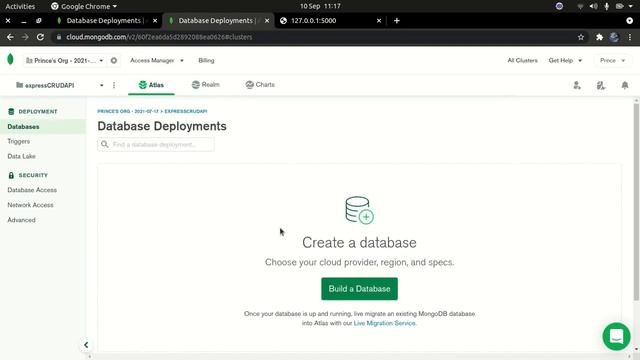Open the alerts bell icon
Image resolution: width=640 pixels, height=360 pixels.
[x=625, y=85]
